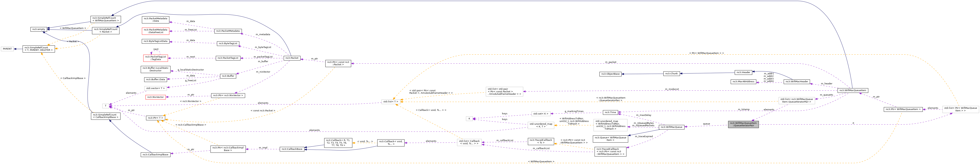Click the ns3::WifiMacQueue class node
This screenshot has height=164, width=980.
671,127
